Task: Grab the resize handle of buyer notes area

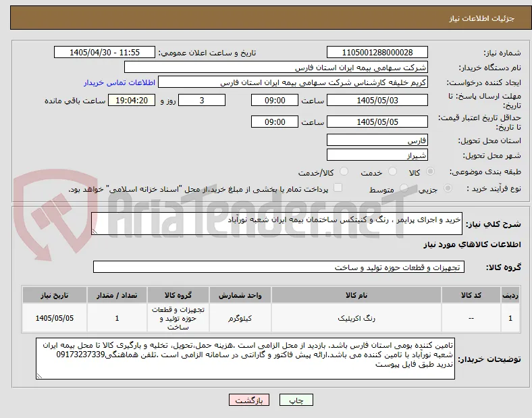Action: pyautogui.click(x=39, y=376)
